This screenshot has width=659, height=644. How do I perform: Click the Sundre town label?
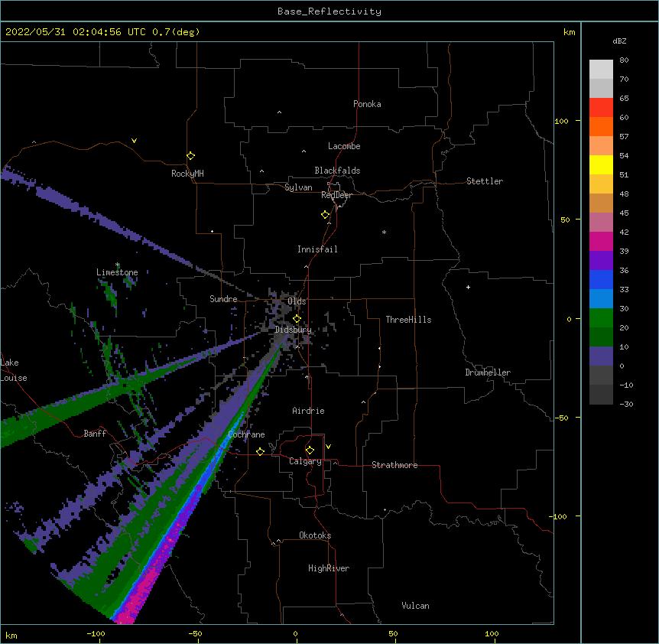[x=223, y=299]
